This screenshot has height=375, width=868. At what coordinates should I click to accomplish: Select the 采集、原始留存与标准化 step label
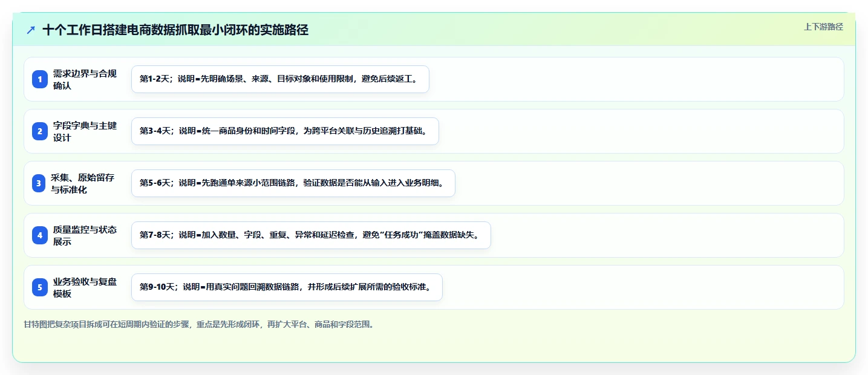83,183
